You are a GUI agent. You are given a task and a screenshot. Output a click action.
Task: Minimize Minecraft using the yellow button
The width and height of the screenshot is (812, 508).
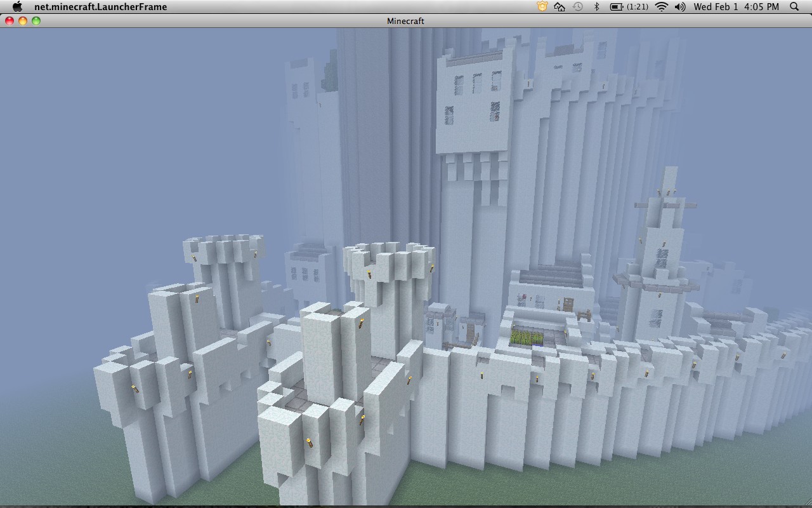(x=23, y=21)
